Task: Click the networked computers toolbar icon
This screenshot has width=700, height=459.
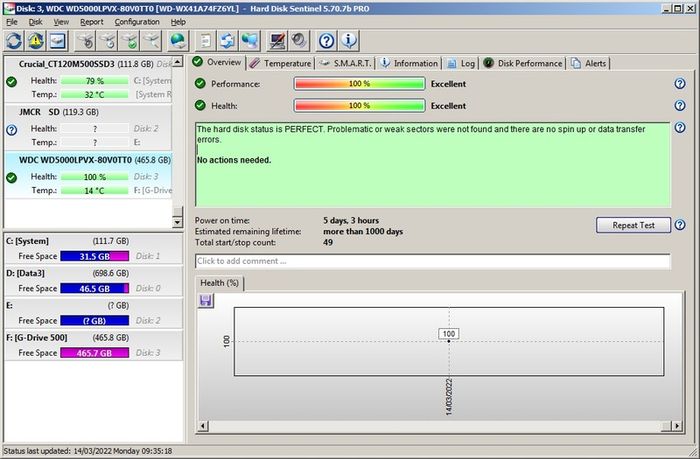Action: 250,41
